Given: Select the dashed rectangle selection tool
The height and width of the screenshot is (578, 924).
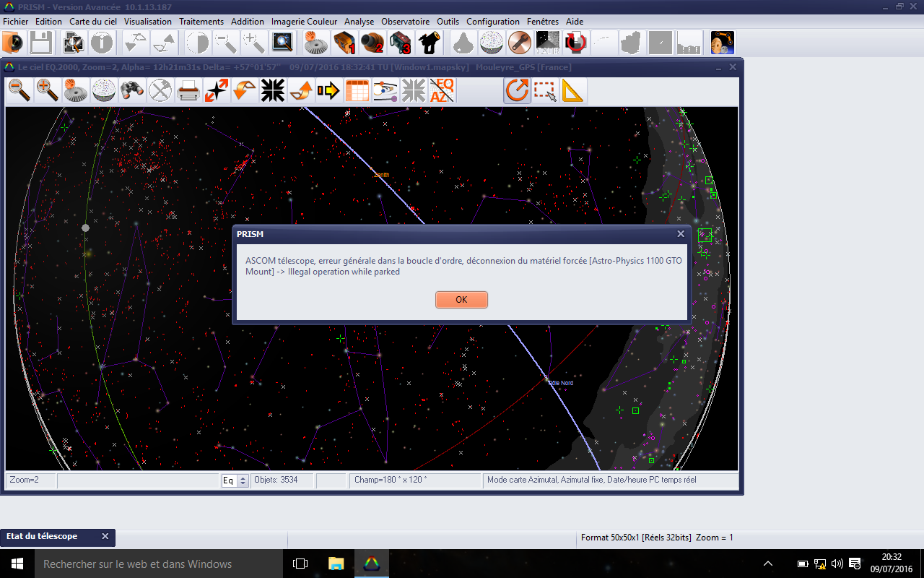Looking at the screenshot, I should [x=545, y=91].
